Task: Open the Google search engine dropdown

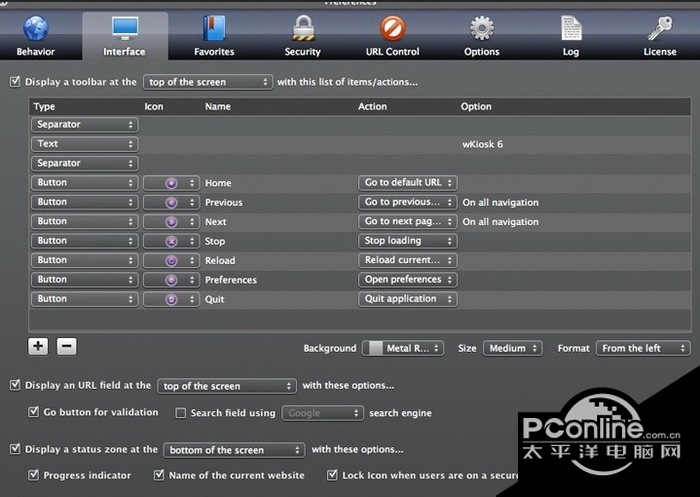Action: pos(322,413)
